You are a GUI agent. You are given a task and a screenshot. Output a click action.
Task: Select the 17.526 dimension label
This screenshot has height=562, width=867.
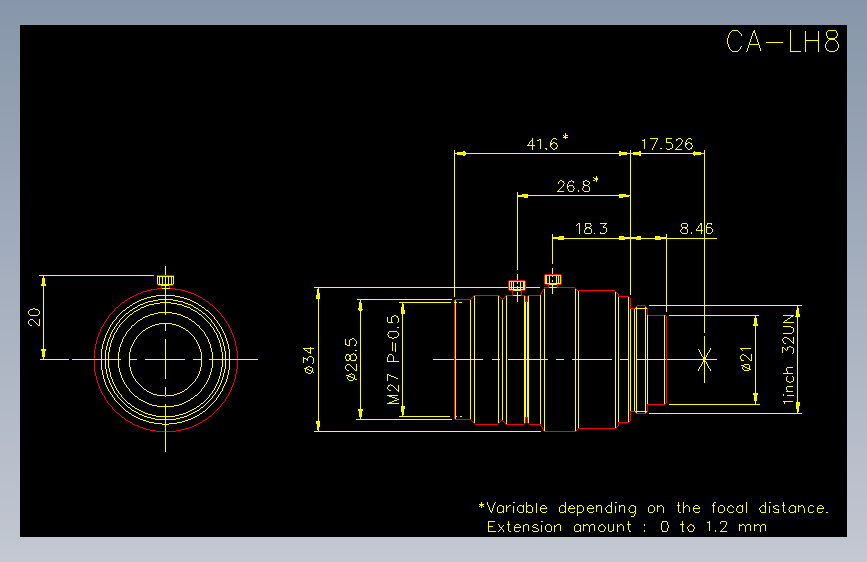pyautogui.click(x=667, y=144)
